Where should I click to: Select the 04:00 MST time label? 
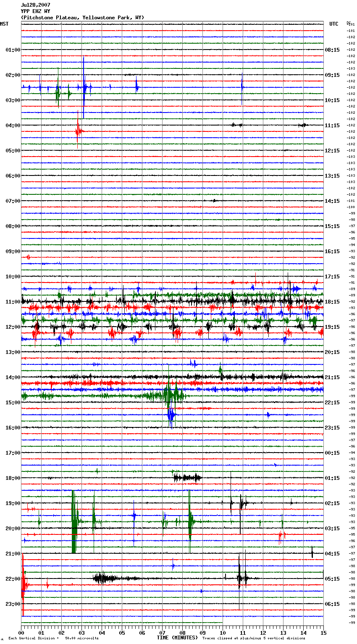pyautogui.click(x=13, y=126)
